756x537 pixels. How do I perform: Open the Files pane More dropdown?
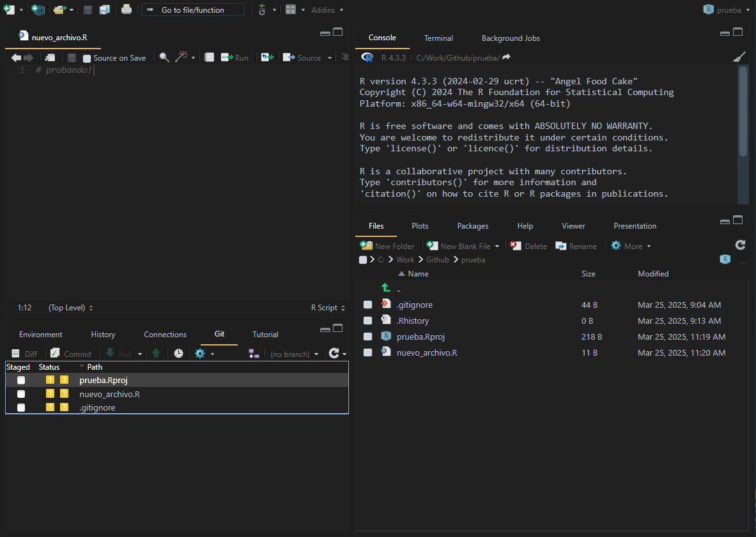click(x=631, y=246)
